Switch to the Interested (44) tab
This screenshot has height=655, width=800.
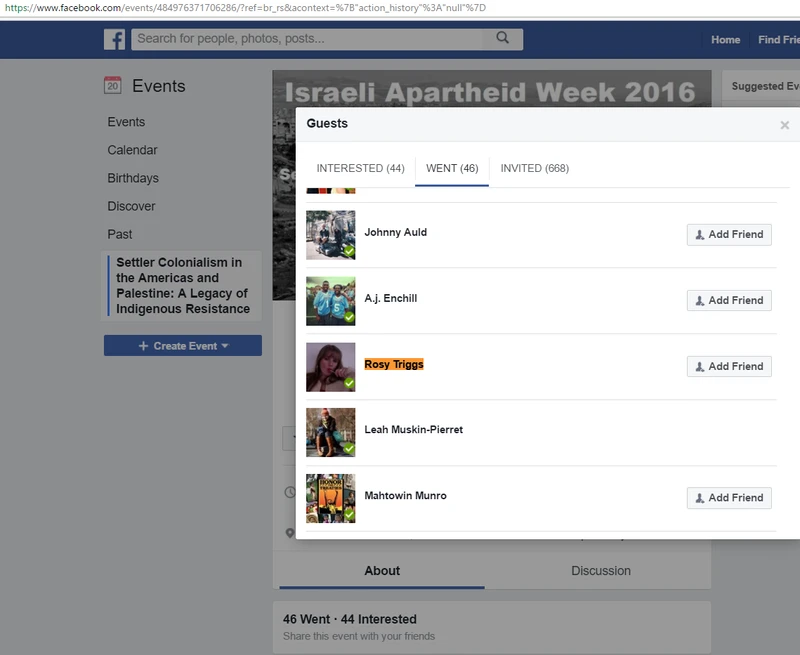360,168
